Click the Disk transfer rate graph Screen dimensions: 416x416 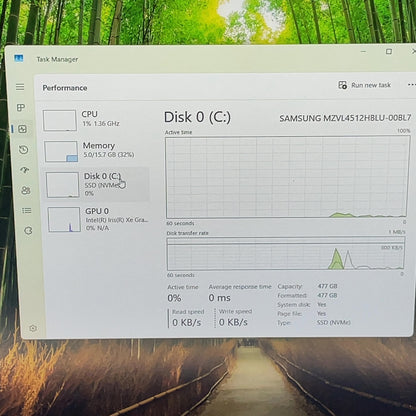click(x=286, y=254)
